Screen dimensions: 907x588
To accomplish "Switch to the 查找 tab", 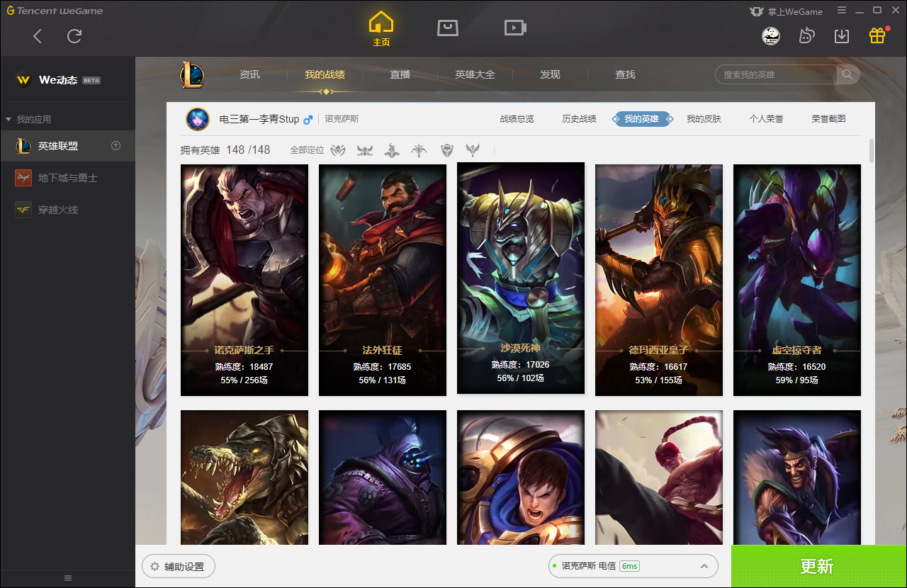I will tap(625, 74).
